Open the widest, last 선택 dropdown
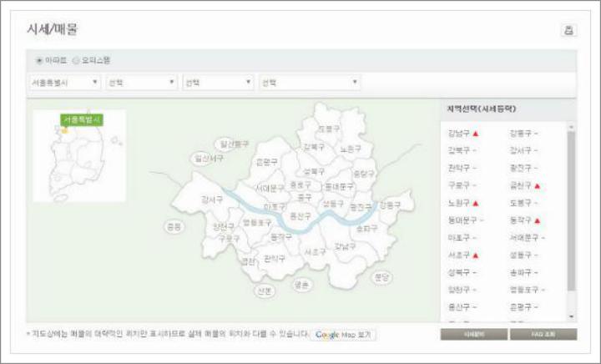This screenshot has height=364, width=601. [x=310, y=83]
